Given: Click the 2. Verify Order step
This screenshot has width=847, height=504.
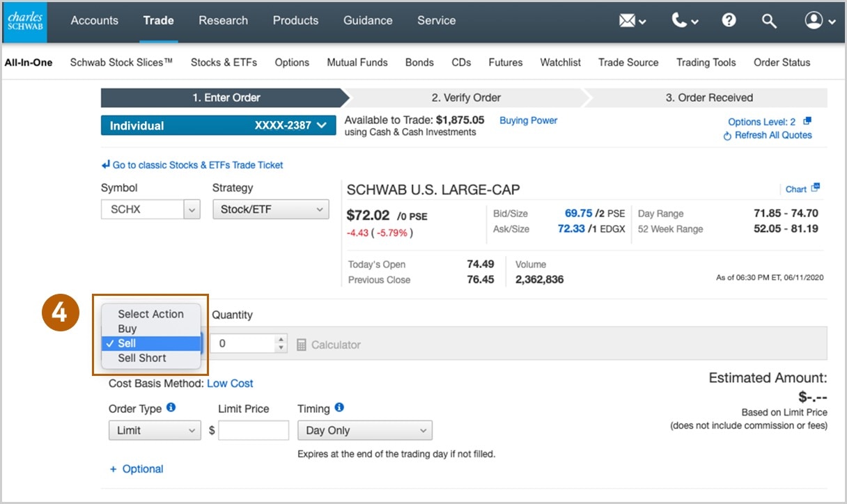Looking at the screenshot, I should (x=466, y=97).
